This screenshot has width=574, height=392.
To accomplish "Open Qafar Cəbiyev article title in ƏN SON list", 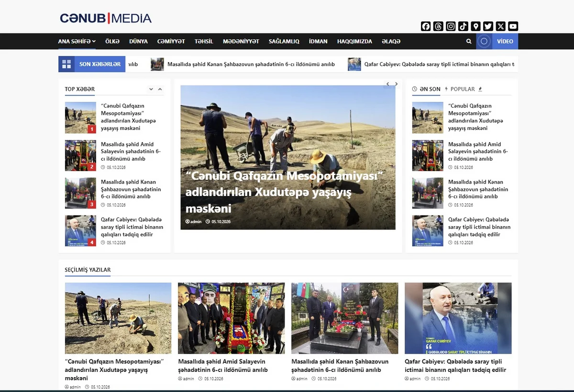I will click(479, 227).
